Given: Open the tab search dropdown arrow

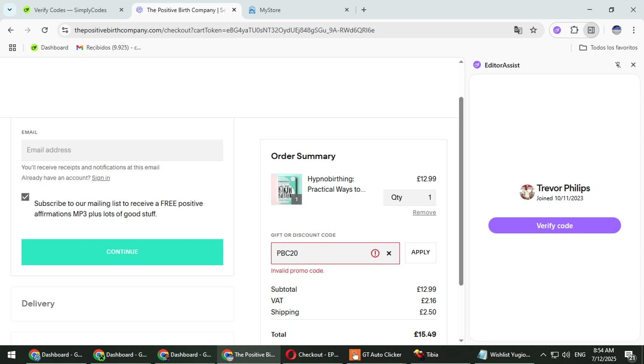Looking at the screenshot, I should 9,9.
